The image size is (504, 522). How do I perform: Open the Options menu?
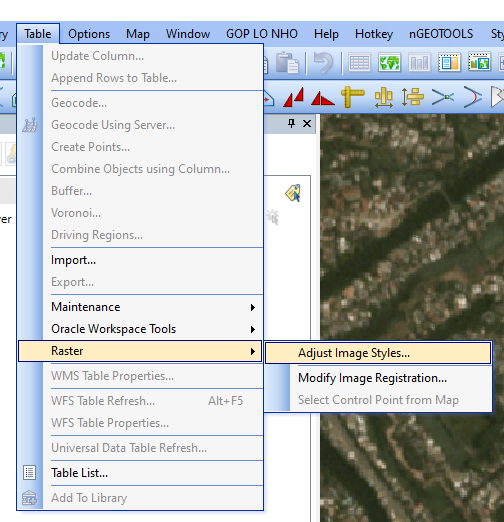89,34
